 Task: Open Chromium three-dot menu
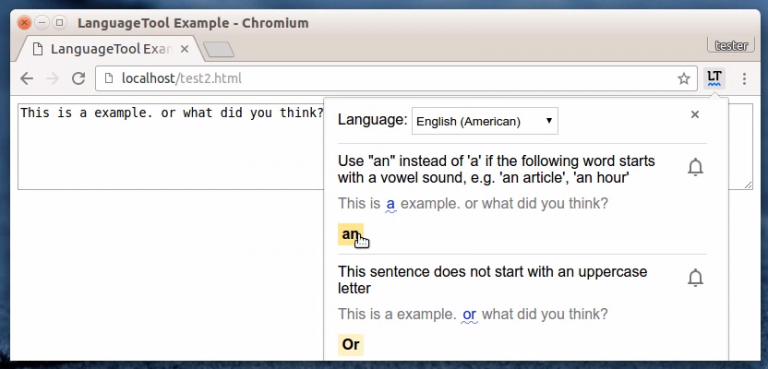tap(744, 78)
